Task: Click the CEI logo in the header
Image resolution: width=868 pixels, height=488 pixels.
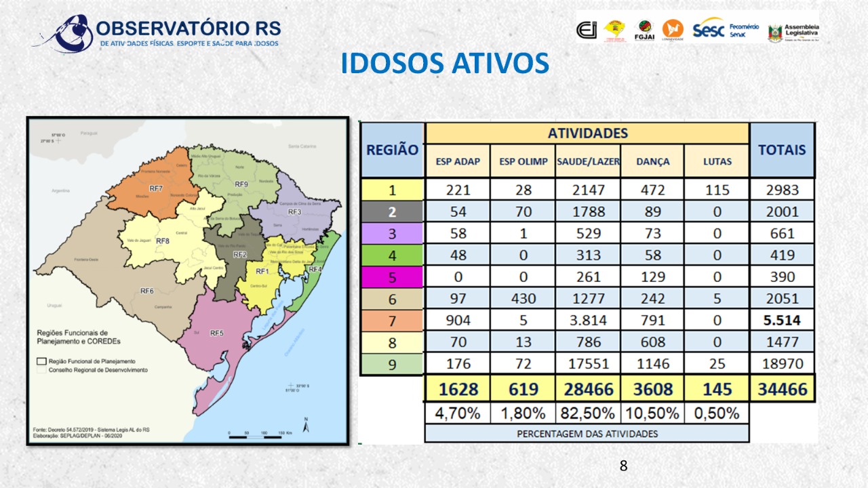Action: coord(587,30)
